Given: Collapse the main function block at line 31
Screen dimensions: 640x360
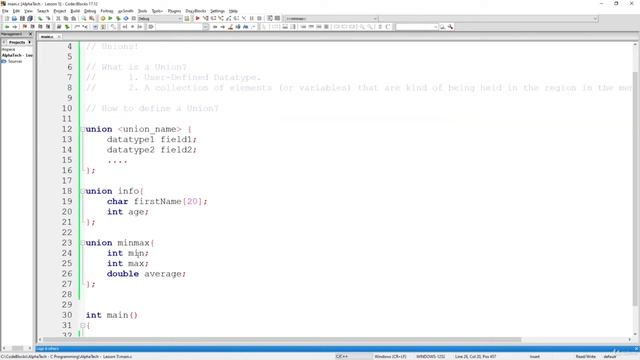Looking at the screenshot, I should [82, 326].
